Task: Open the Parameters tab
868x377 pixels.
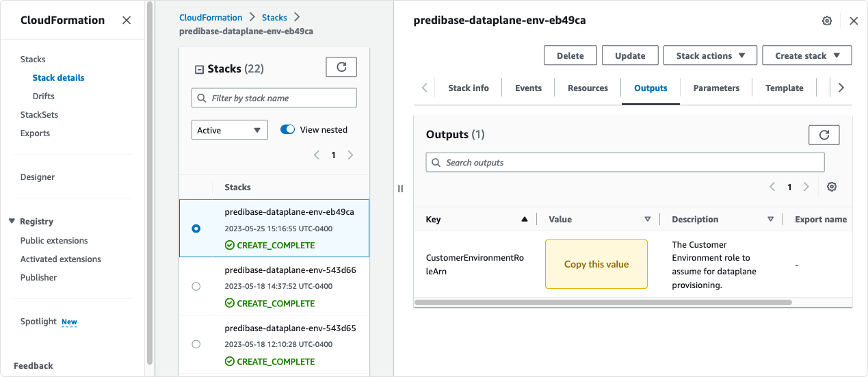Action: (715, 88)
